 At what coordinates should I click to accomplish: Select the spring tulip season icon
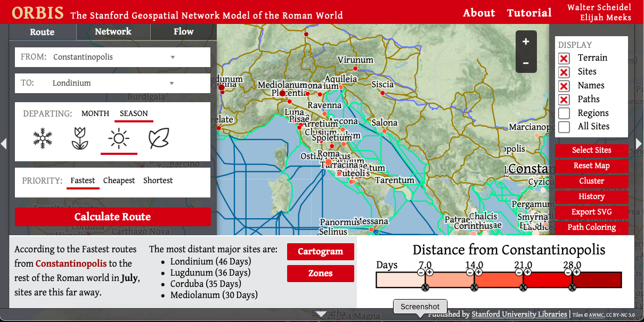tap(79, 138)
